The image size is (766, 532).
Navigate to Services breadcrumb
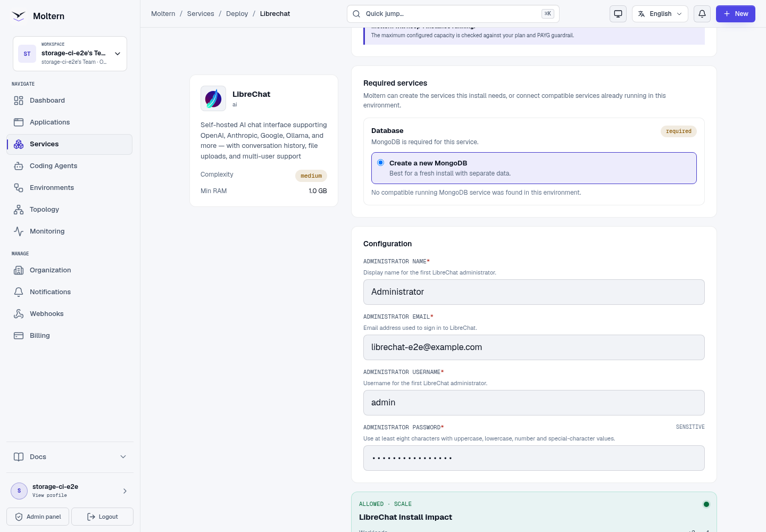[201, 14]
